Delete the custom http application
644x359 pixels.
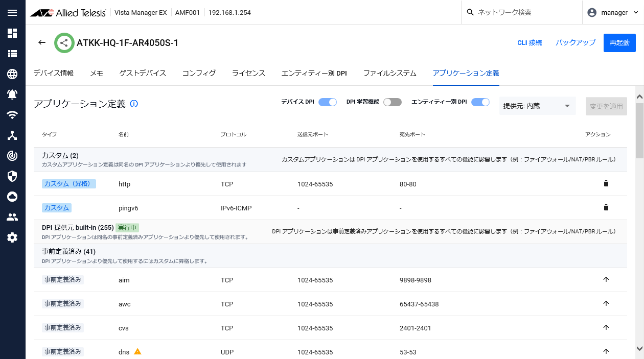click(606, 183)
